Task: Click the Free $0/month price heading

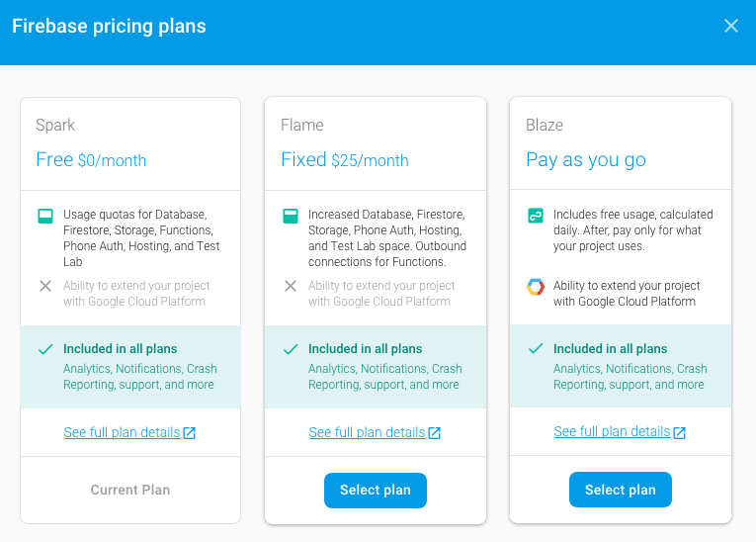Action: click(91, 160)
